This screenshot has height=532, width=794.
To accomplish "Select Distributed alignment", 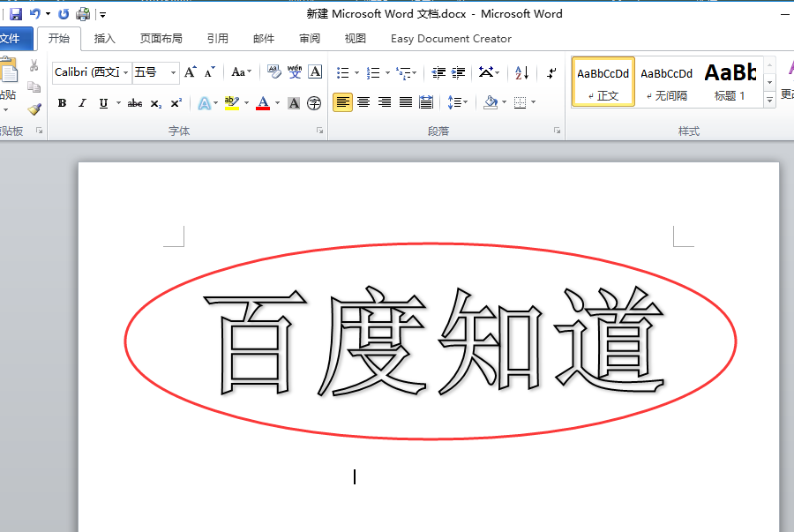I will click(x=426, y=102).
